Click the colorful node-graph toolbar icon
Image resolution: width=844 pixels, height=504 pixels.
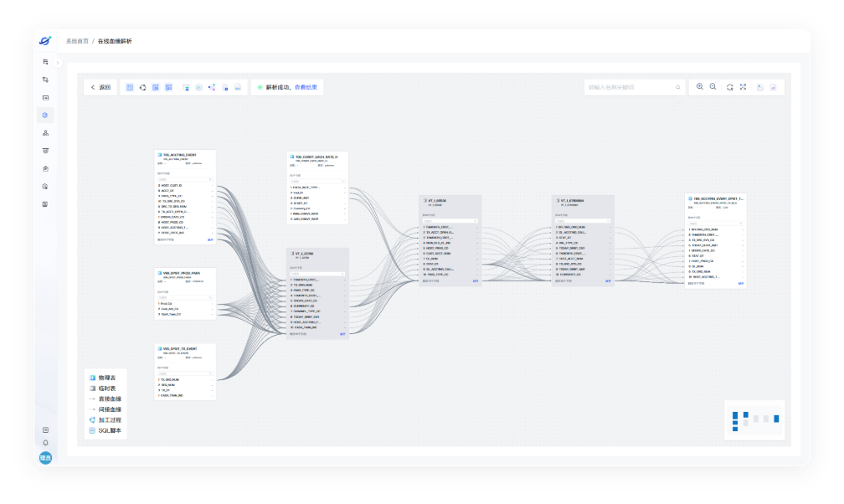click(212, 87)
